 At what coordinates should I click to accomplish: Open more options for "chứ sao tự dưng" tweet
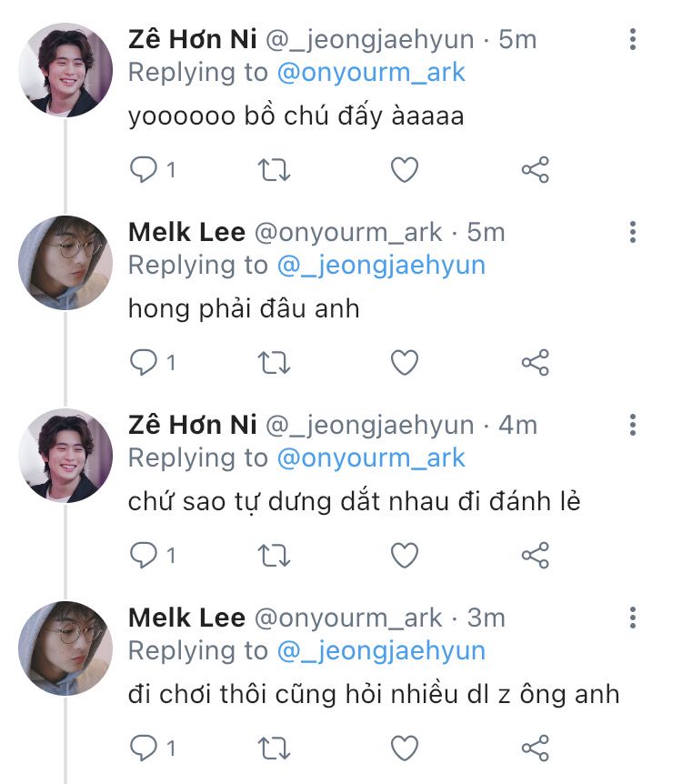(633, 425)
